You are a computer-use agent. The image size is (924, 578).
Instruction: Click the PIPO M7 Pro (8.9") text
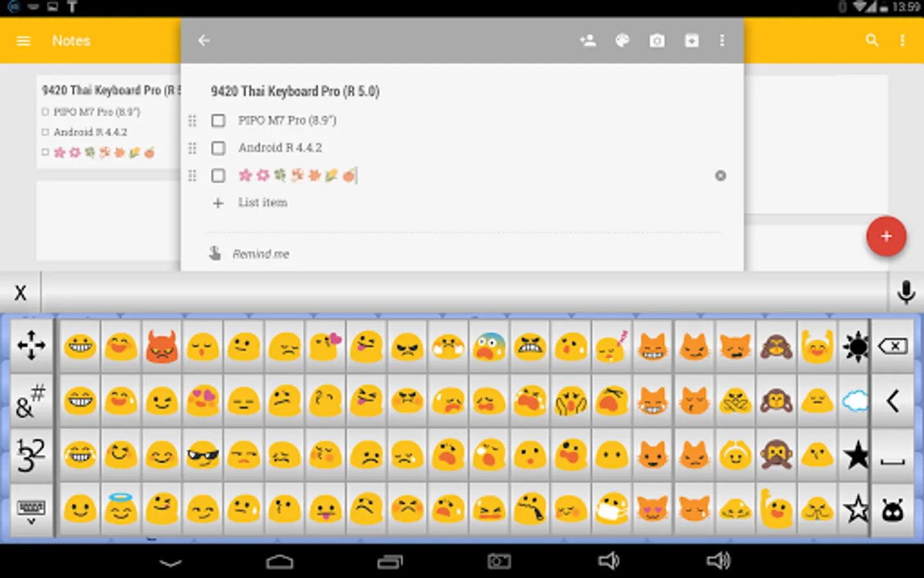pos(287,120)
